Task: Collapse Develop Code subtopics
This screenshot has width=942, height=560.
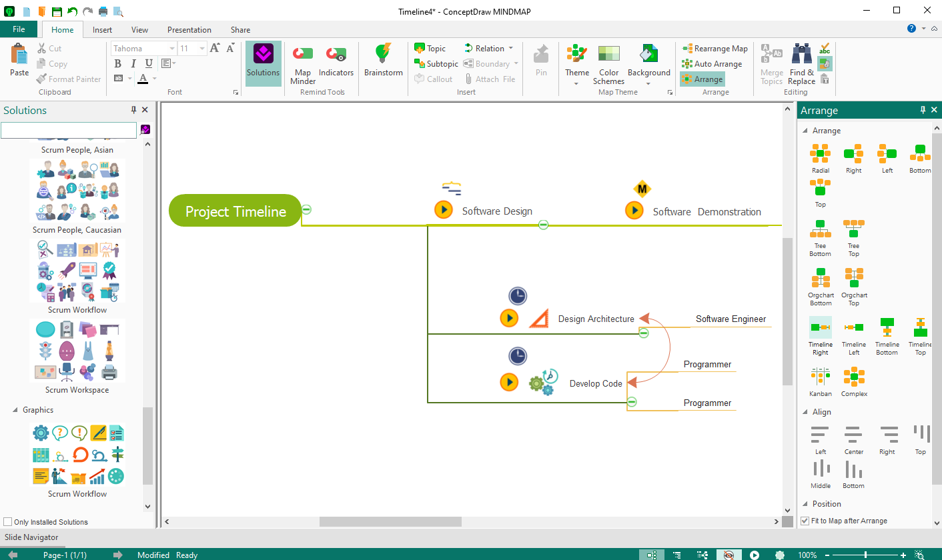Action: [631, 401]
